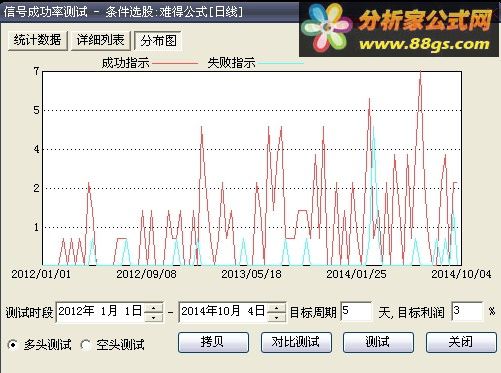The image size is (501, 373).
Task: Select the 分布图 tab
Action: [158, 41]
